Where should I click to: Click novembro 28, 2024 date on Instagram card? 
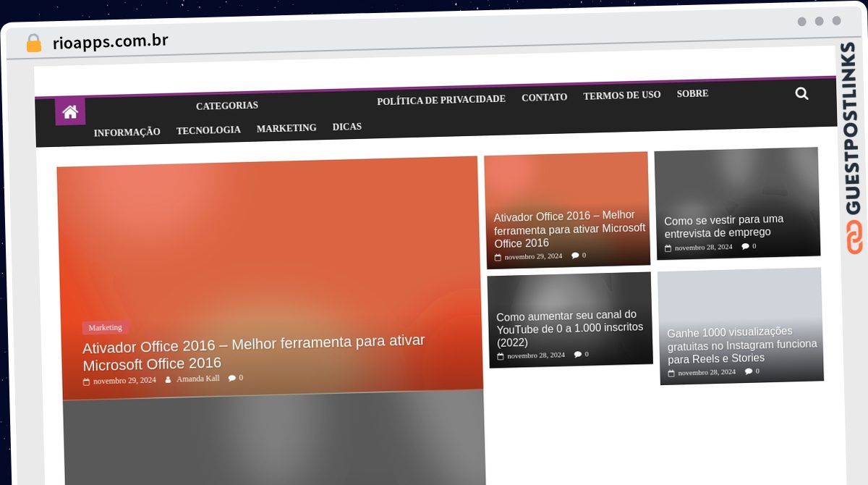tap(707, 372)
